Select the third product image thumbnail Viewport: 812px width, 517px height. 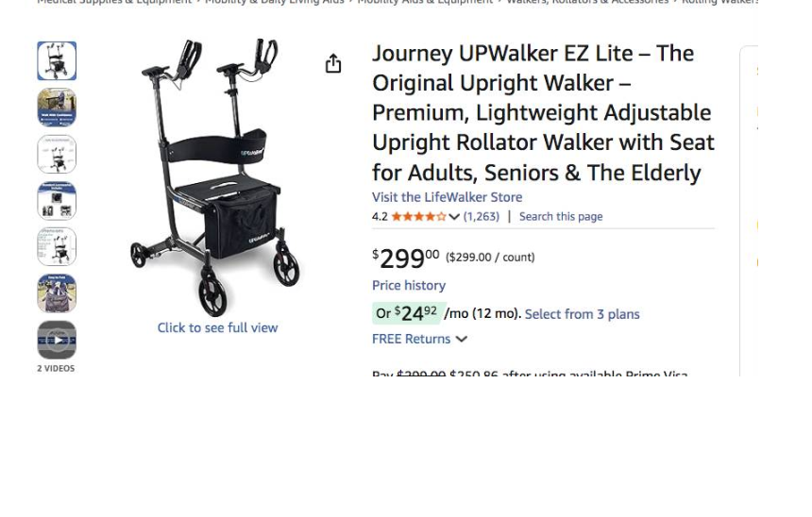57,154
